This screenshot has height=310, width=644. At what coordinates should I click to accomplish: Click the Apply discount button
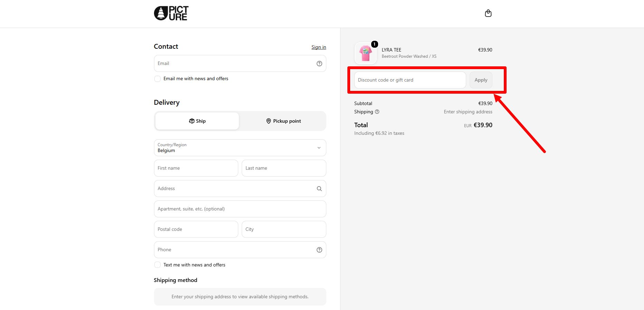point(481,80)
